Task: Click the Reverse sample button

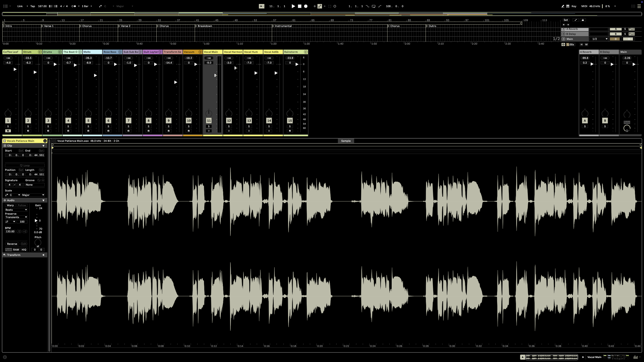Action: pyautogui.click(x=12, y=244)
